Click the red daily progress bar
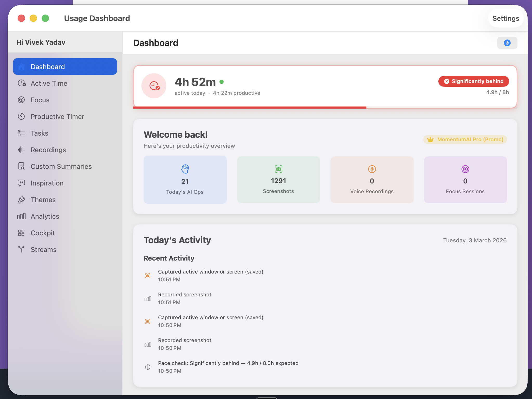Viewport: 532px width, 399px height. click(250, 107)
